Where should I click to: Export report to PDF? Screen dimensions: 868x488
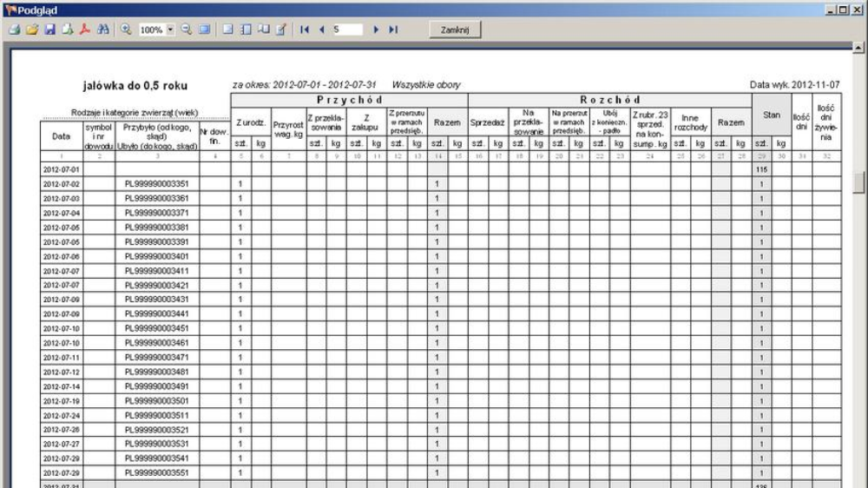85,30
